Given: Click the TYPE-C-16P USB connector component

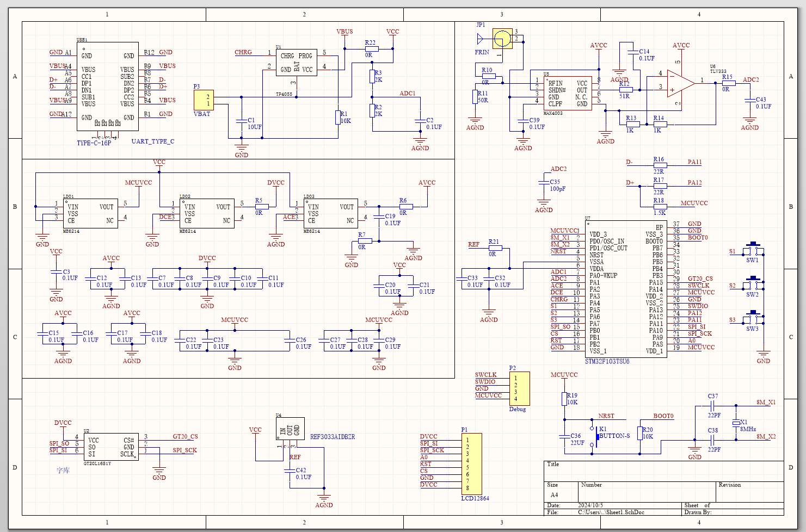Looking at the screenshot, I should point(107,87).
